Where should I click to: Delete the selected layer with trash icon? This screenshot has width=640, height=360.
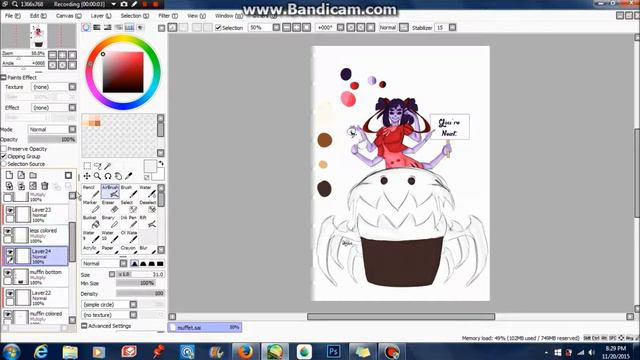(44, 186)
